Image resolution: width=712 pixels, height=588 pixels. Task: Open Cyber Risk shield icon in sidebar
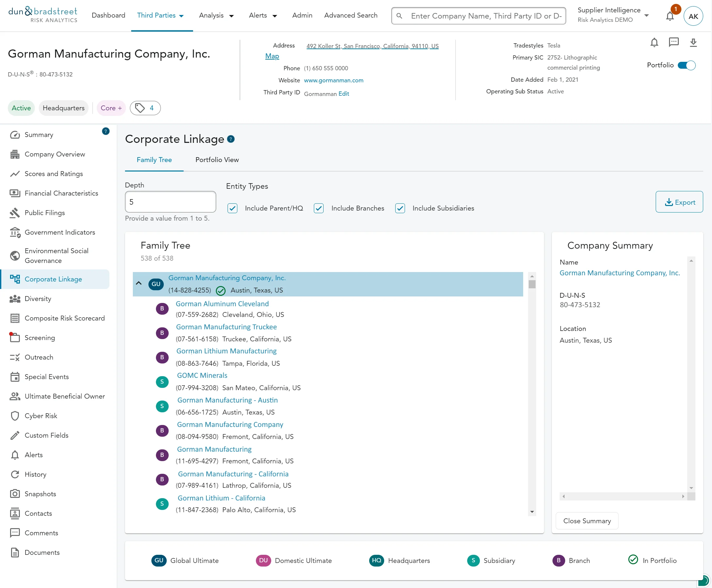point(15,416)
